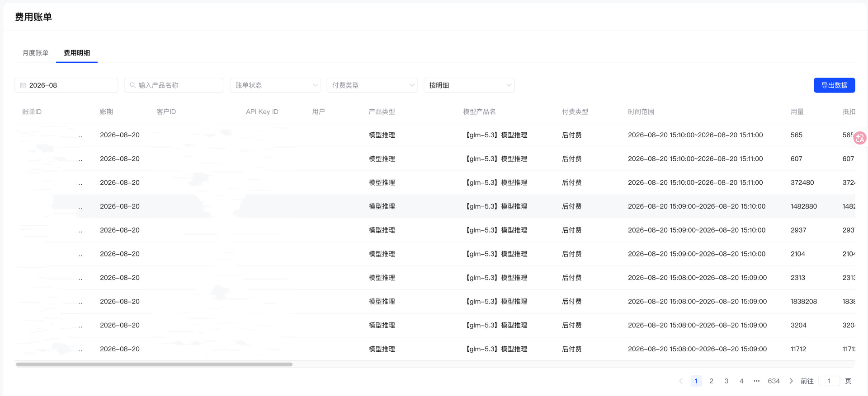This screenshot has height=396, width=868.
Task: Click the 费用账单 page title
Action: 33,17
